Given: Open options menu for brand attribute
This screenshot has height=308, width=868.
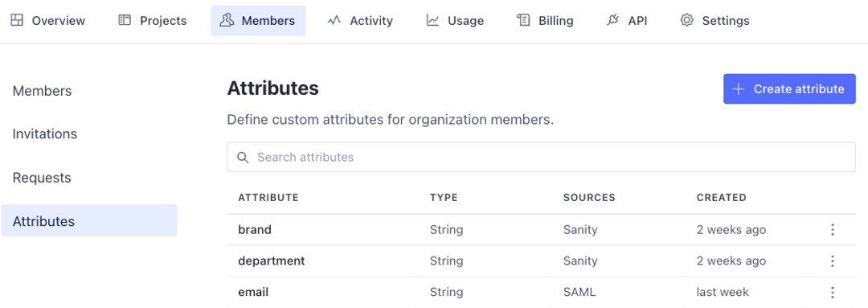Looking at the screenshot, I should [x=832, y=230].
